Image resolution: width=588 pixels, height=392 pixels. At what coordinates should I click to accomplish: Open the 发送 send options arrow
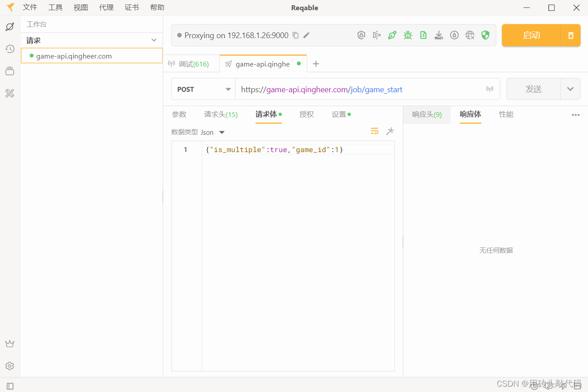(570, 89)
